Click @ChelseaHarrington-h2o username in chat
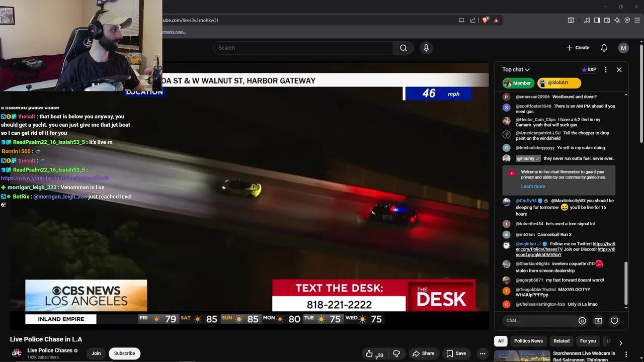Viewport: 644px width, 362px height. (540, 304)
